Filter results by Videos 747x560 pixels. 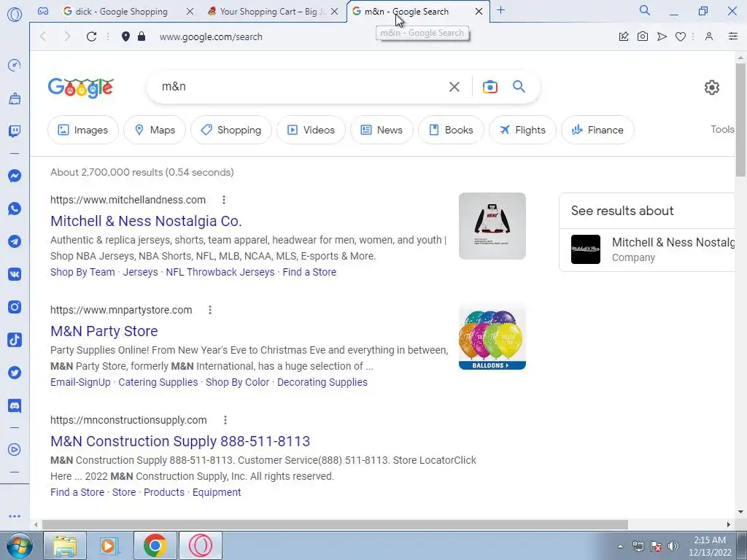pyautogui.click(x=311, y=130)
